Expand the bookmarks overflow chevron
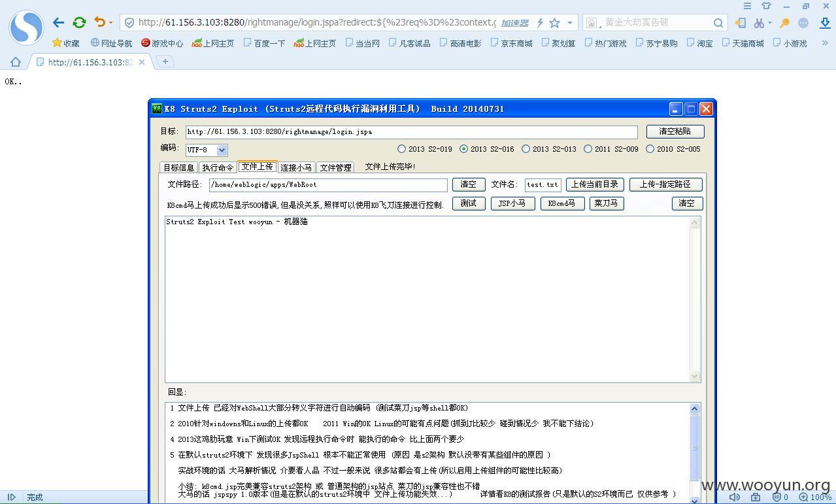The width and height of the screenshot is (836, 504). click(x=825, y=43)
